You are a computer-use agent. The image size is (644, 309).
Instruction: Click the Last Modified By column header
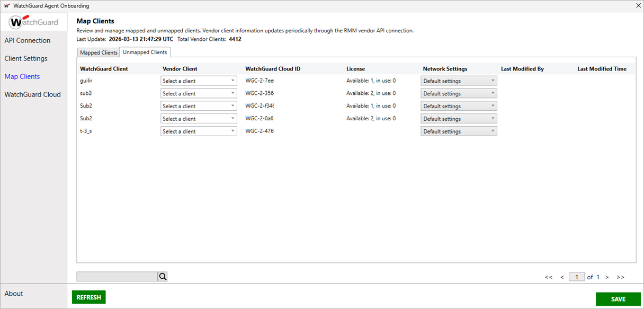pyautogui.click(x=522, y=69)
